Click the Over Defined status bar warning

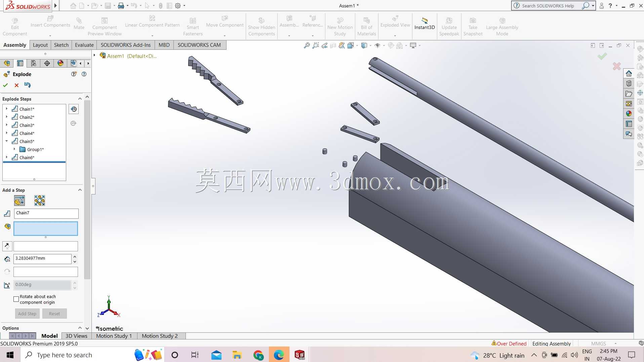509,343
